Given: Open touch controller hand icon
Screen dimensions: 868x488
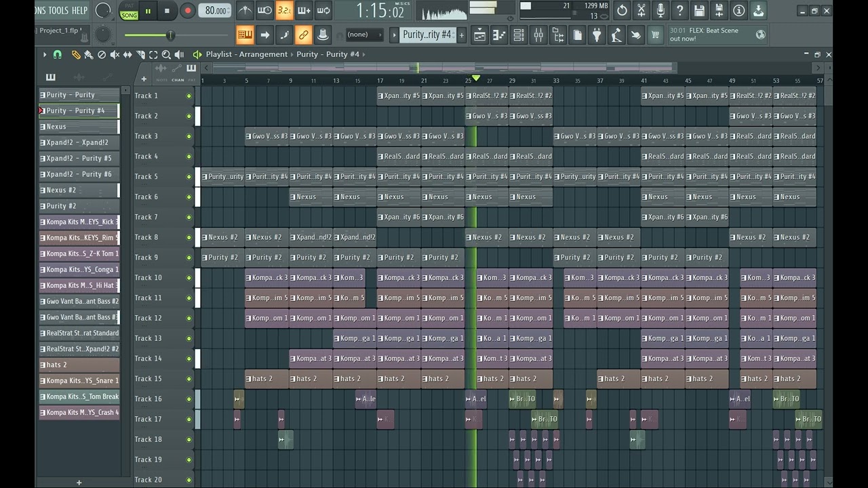Looking at the screenshot, I should tap(637, 35).
